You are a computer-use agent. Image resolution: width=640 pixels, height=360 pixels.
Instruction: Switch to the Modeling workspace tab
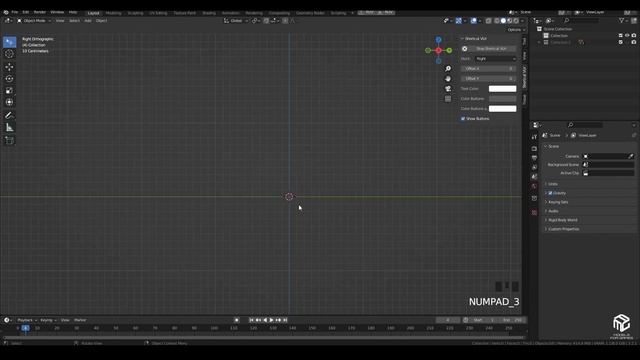[113, 13]
